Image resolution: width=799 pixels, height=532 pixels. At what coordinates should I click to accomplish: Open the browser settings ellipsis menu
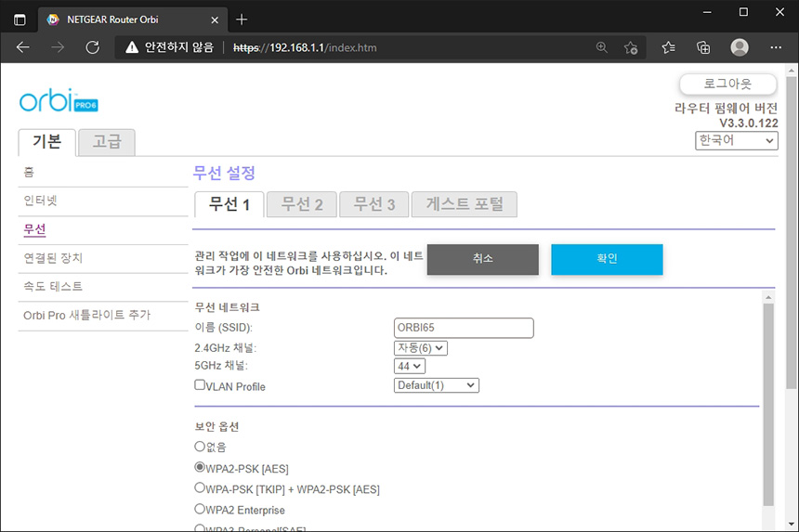(776, 47)
